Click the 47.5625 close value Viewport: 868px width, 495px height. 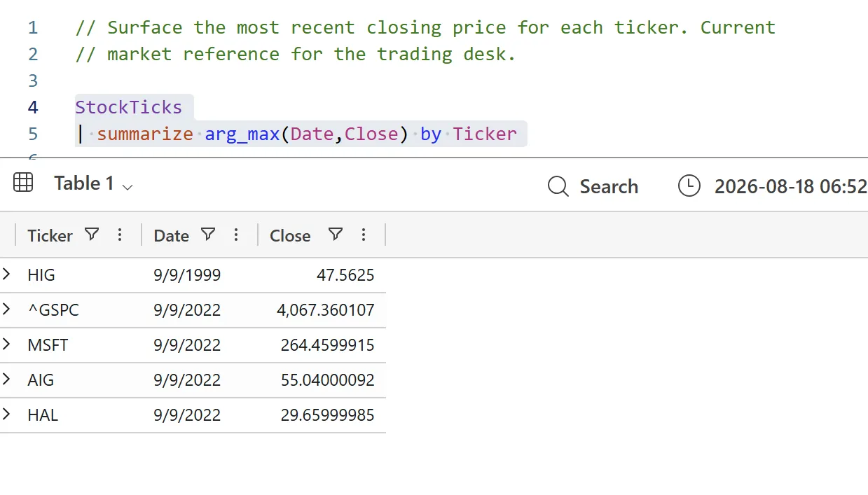345,275
